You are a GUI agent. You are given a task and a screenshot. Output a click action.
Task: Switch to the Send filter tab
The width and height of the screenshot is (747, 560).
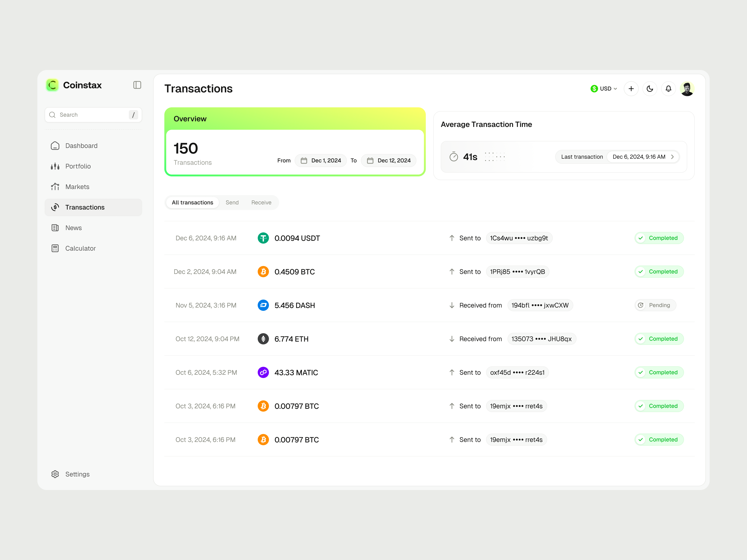pos(232,203)
